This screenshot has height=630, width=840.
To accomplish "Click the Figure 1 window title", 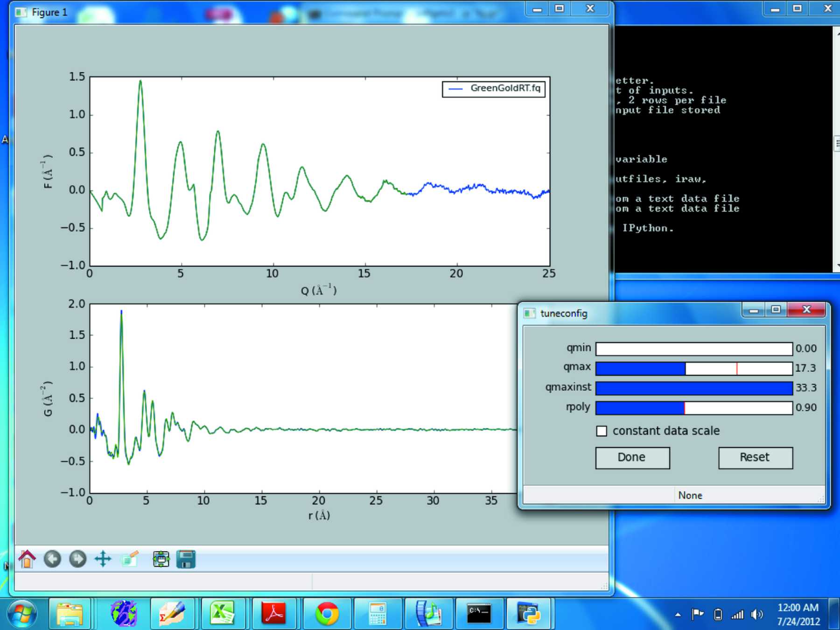I will coord(49,12).
